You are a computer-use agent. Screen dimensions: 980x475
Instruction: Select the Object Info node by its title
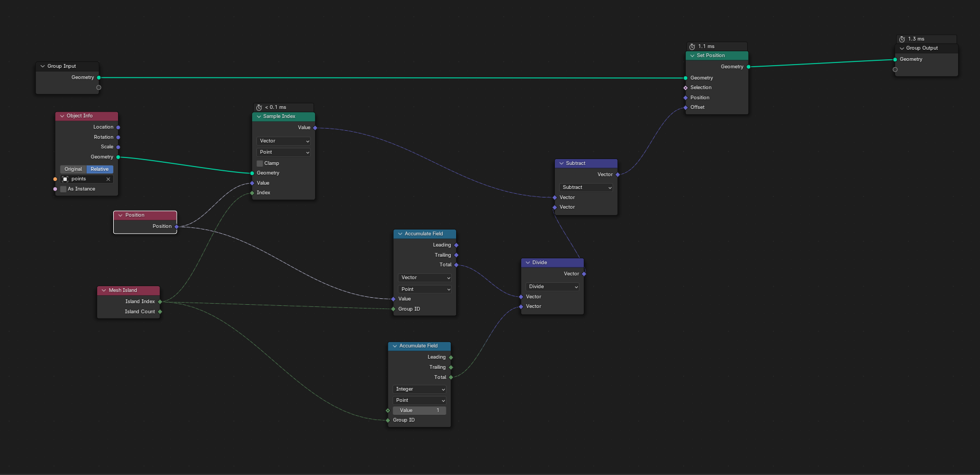(80, 116)
